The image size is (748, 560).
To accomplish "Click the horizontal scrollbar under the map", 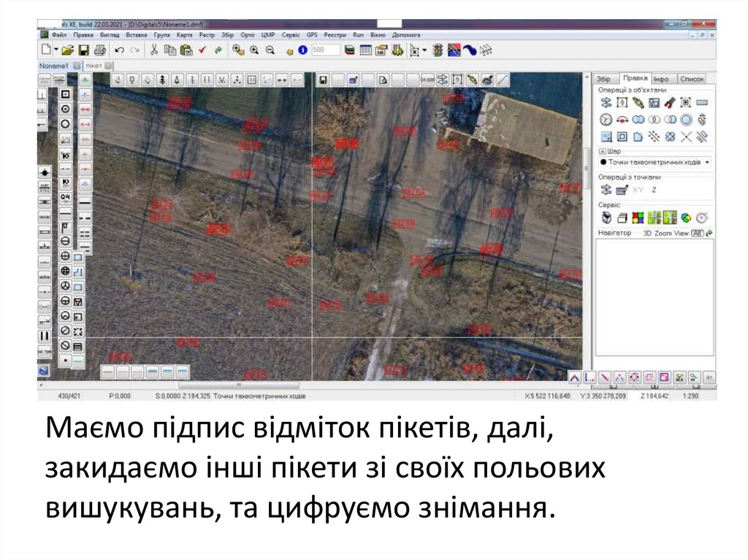I will [239, 385].
